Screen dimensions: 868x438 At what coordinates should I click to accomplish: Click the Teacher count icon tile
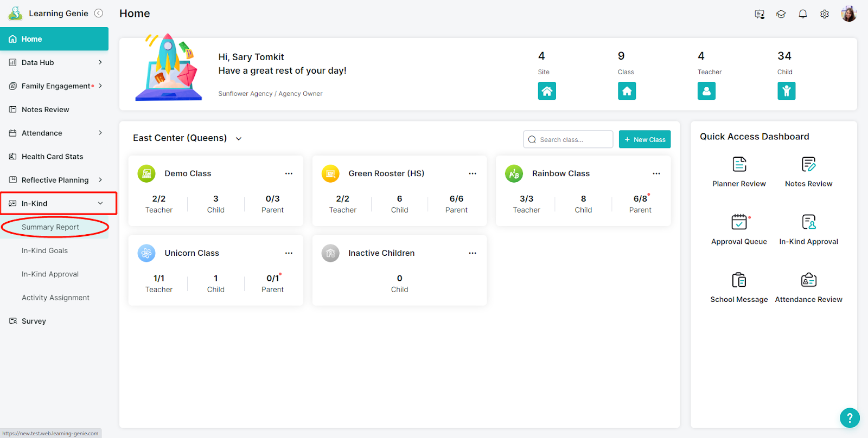pos(706,91)
